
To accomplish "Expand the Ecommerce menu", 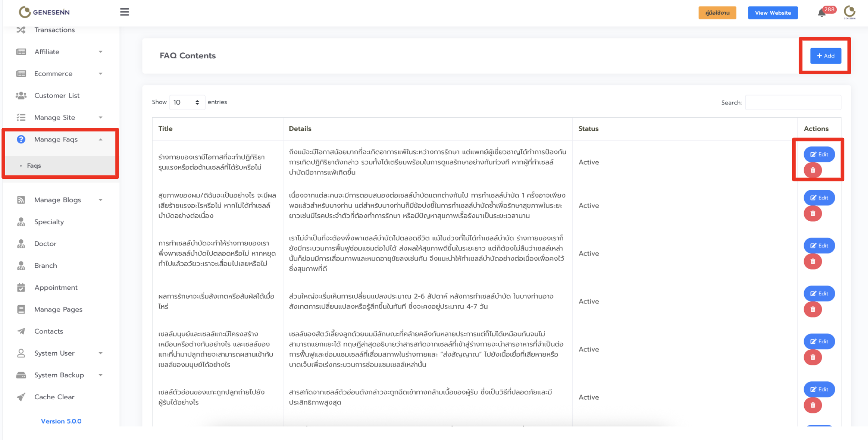I will click(x=100, y=74).
